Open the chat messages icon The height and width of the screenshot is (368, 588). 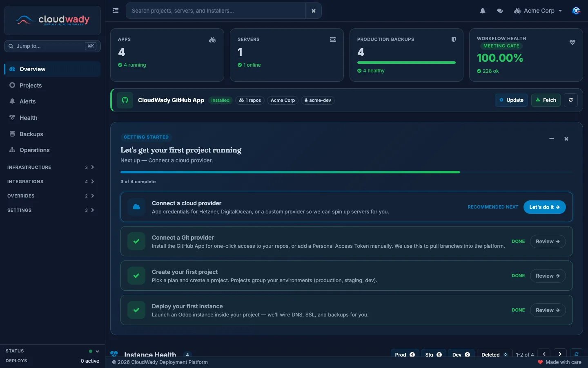pos(500,11)
